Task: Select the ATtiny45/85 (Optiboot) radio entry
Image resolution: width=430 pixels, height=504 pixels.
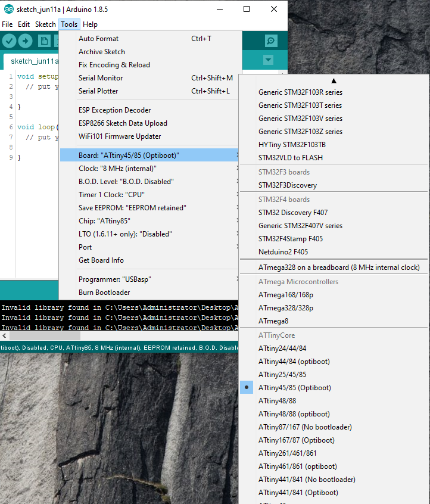Action: (x=334, y=388)
